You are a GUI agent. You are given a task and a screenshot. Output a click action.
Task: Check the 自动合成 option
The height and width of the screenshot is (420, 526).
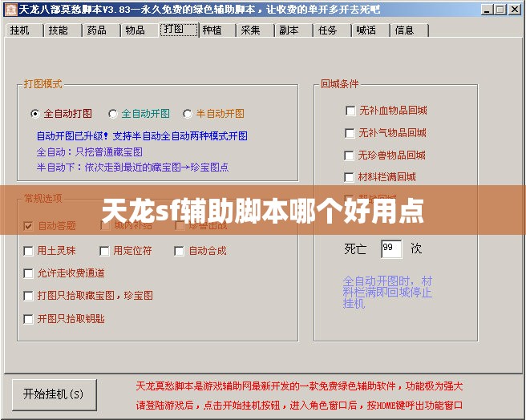(x=179, y=251)
